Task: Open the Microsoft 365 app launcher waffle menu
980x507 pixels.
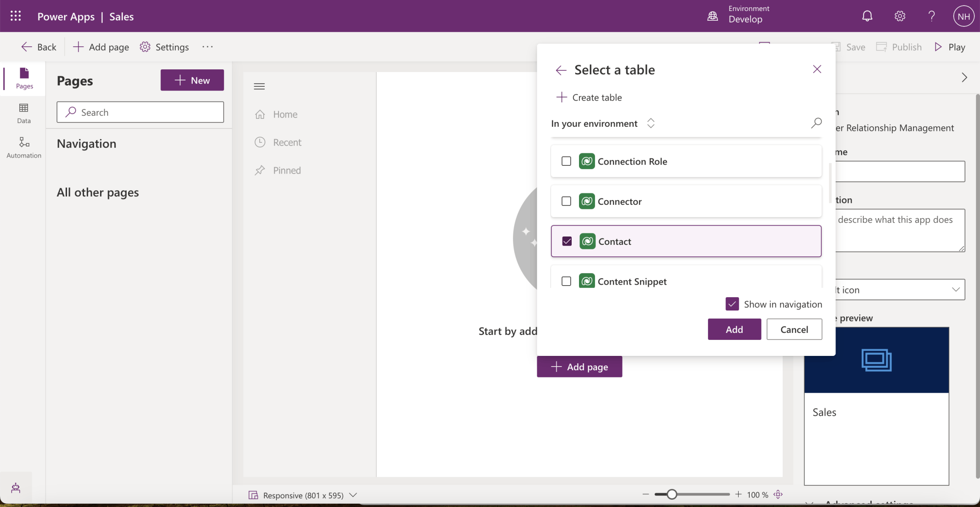Action: click(15, 16)
